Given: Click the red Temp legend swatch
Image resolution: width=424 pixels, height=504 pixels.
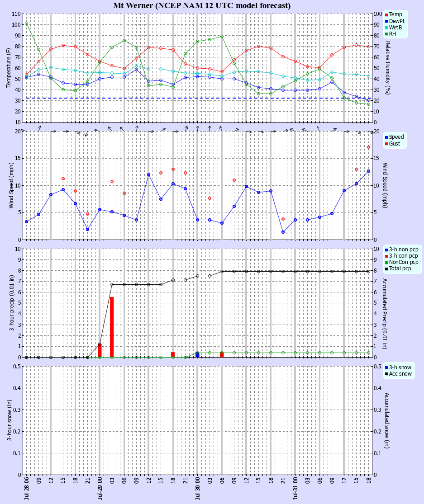Looking at the screenshot, I should coord(386,15).
